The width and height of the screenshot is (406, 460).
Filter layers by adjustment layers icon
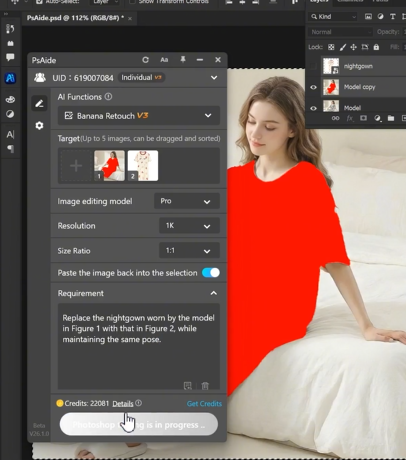tap(380, 16)
